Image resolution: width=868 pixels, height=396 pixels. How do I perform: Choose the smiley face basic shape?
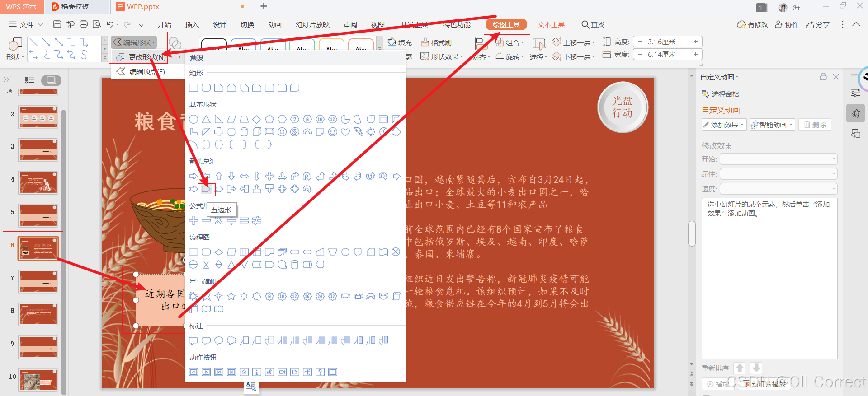(x=333, y=132)
